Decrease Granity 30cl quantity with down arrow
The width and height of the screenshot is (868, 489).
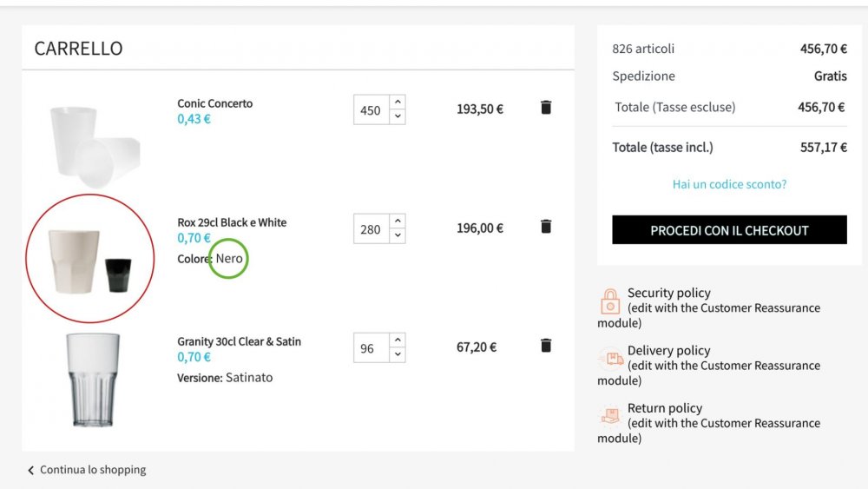point(398,354)
